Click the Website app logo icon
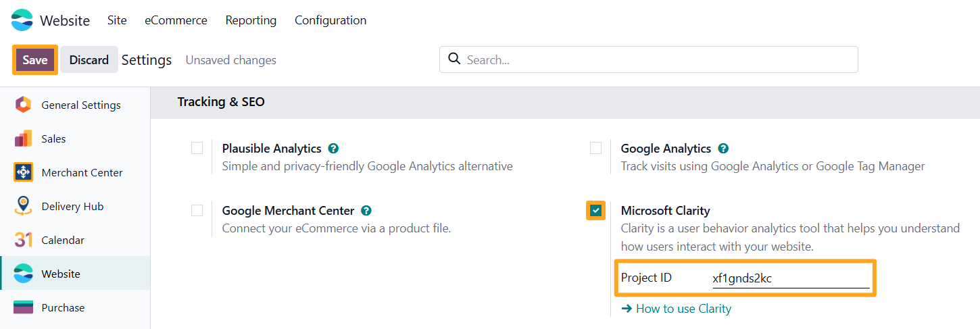980x329 pixels. (x=22, y=20)
